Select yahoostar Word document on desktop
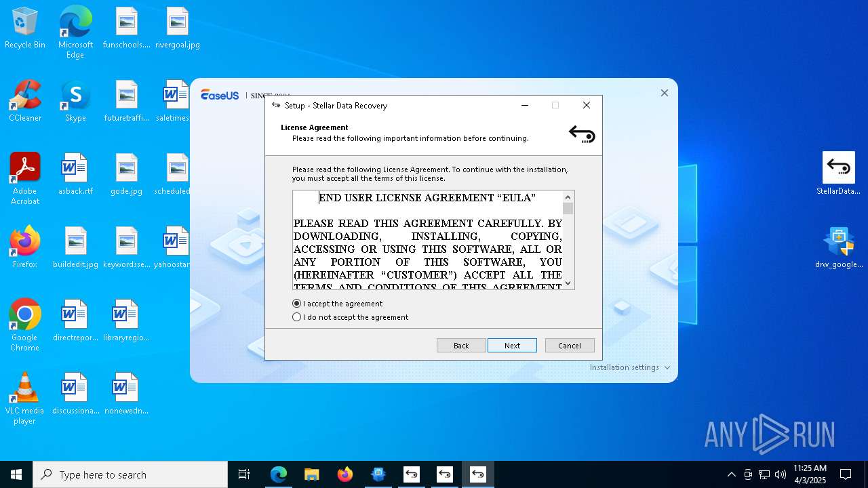Screen dimensions: 868x488 (x=173, y=248)
